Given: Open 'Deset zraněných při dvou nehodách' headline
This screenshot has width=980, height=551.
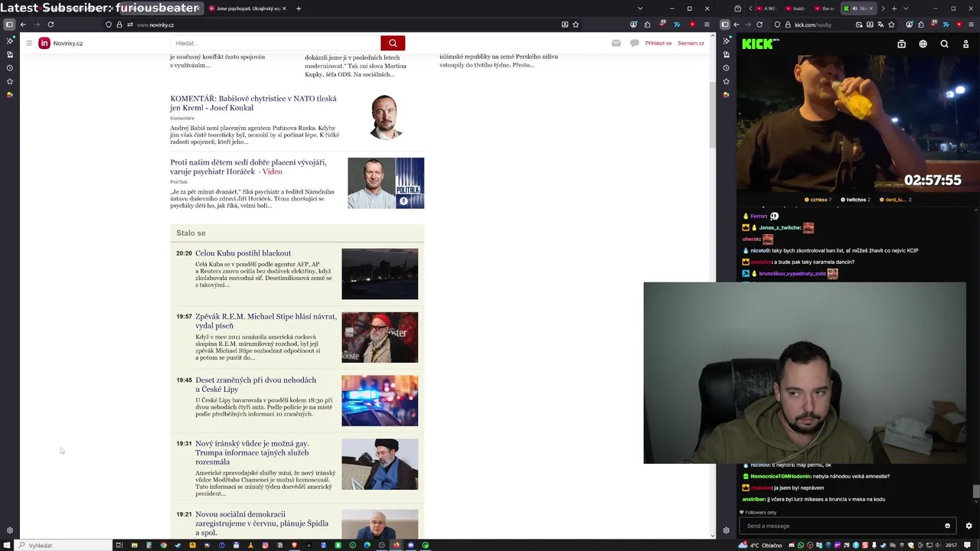Looking at the screenshot, I should pyautogui.click(x=256, y=384).
